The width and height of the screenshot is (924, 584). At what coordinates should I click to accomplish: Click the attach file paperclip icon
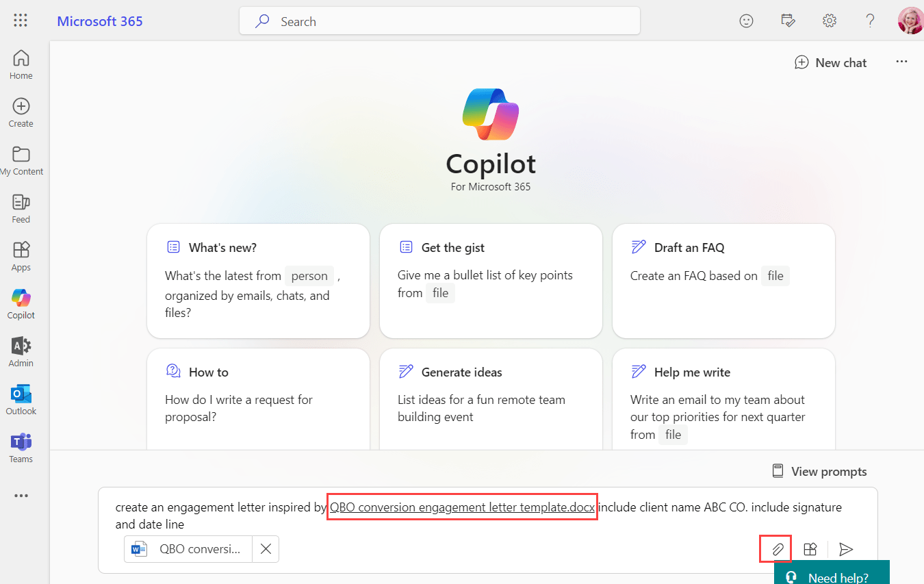[775, 548]
